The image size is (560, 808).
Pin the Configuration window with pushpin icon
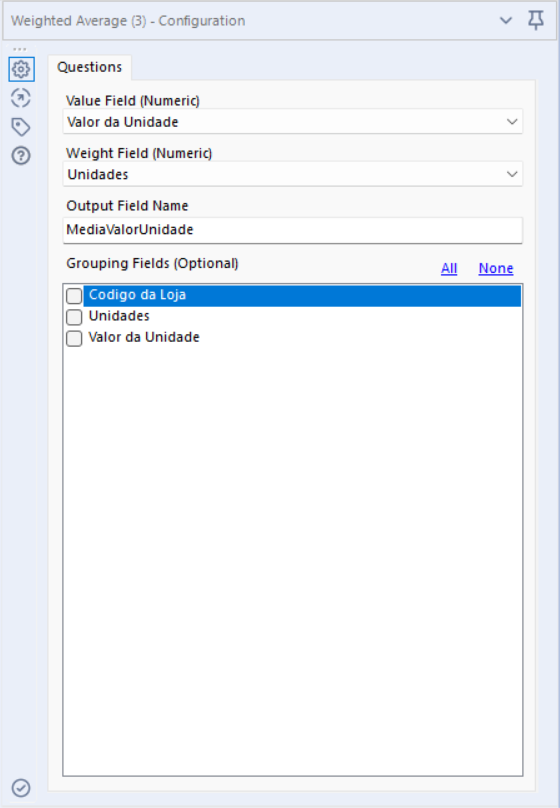(x=536, y=21)
